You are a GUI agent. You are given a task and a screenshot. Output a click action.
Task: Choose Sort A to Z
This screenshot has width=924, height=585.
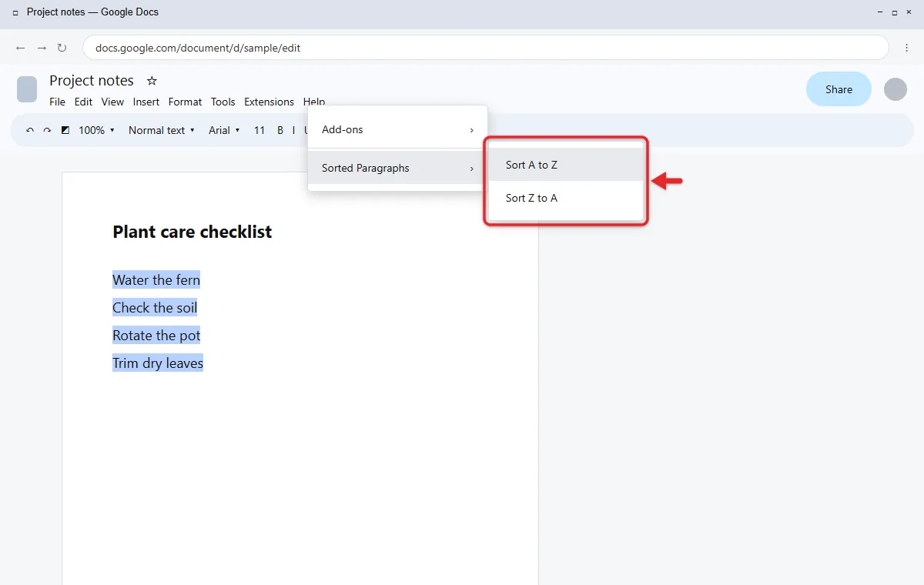click(566, 165)
